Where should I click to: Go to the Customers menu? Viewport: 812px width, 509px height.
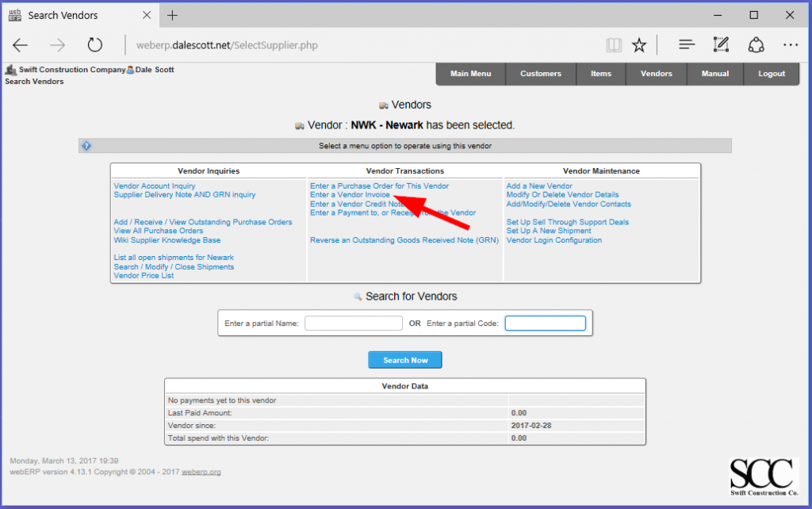click(541, 74)
